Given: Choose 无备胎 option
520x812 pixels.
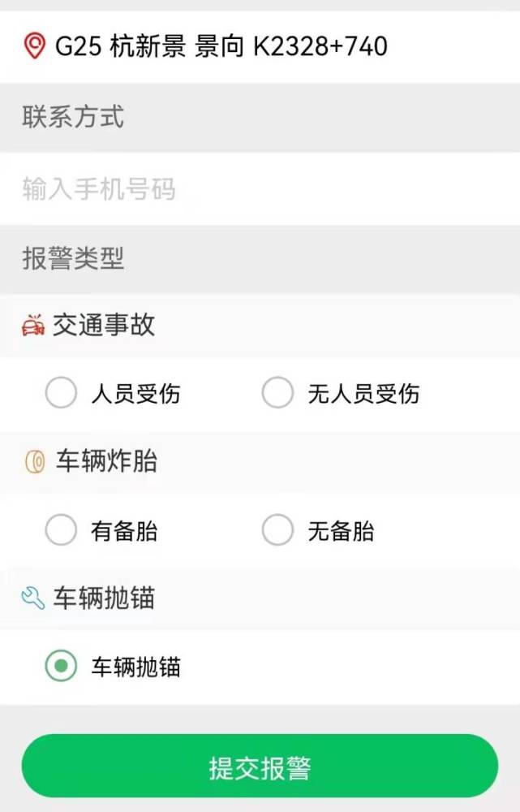Looking at the screenshot, I should [x=278, y=529].
